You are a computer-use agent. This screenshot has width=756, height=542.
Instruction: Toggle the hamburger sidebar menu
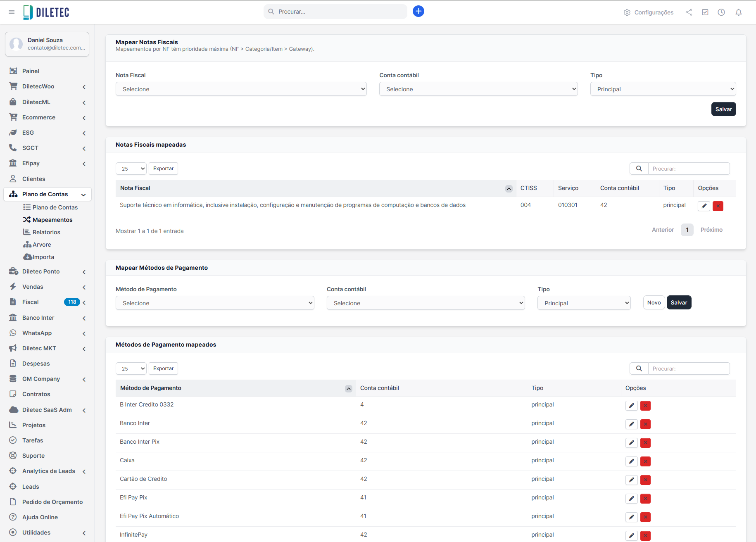12,12
